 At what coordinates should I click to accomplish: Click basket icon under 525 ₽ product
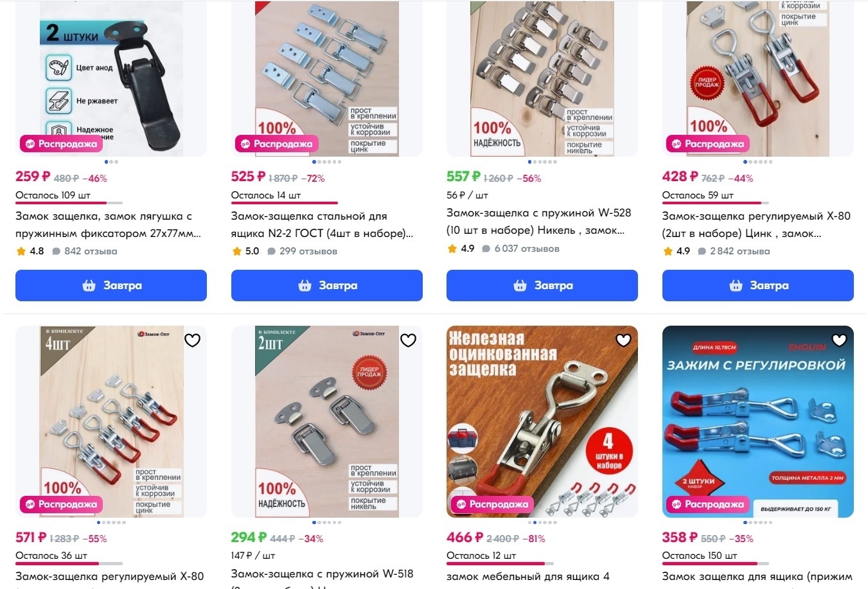[305, 286]
